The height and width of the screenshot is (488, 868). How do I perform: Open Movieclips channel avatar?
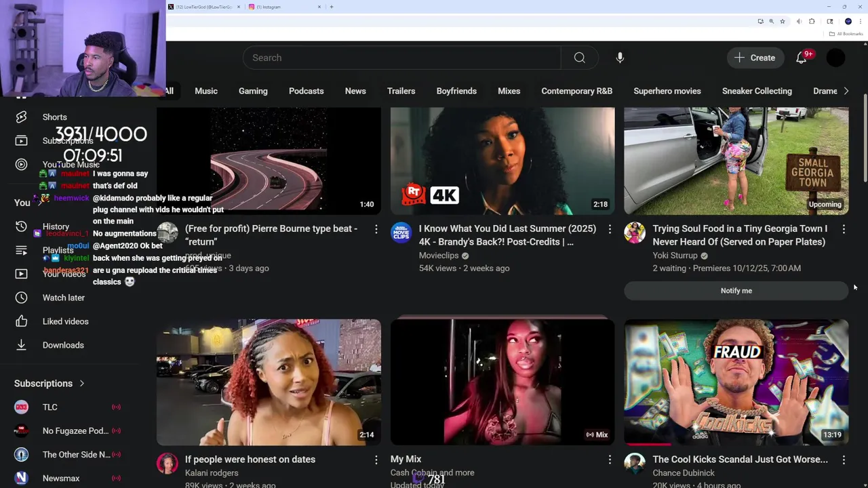tap(401, 232)
